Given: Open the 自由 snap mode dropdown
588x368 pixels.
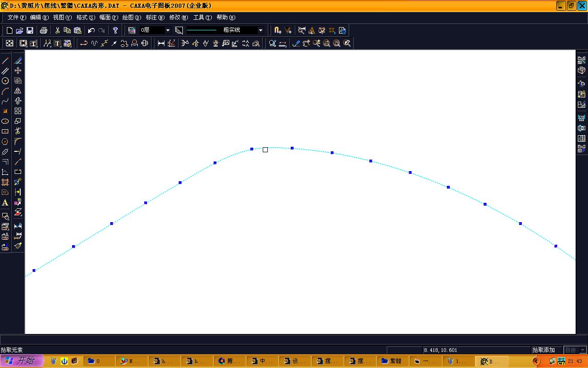Looking at the screenshot, I should (582, 350).
